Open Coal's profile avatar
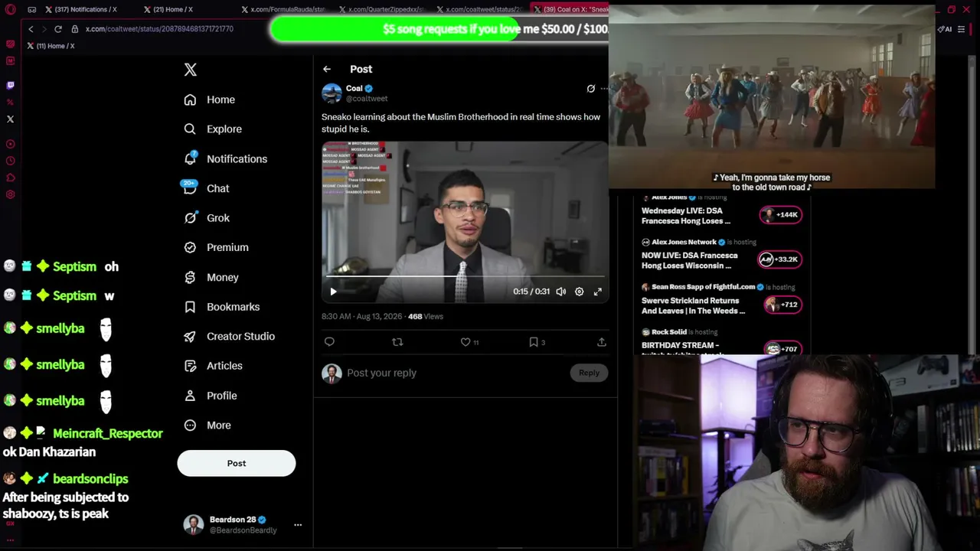 [332, 93]
